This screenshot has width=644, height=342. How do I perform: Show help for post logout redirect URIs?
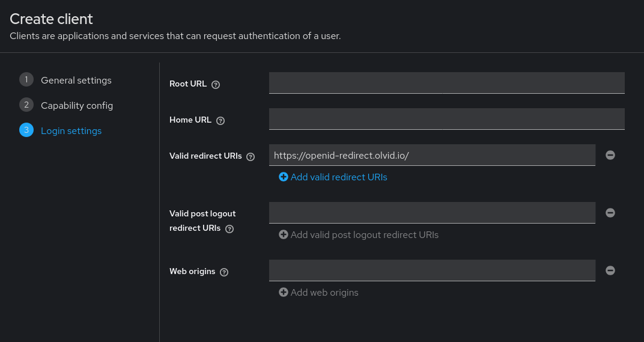click(229, 229)
